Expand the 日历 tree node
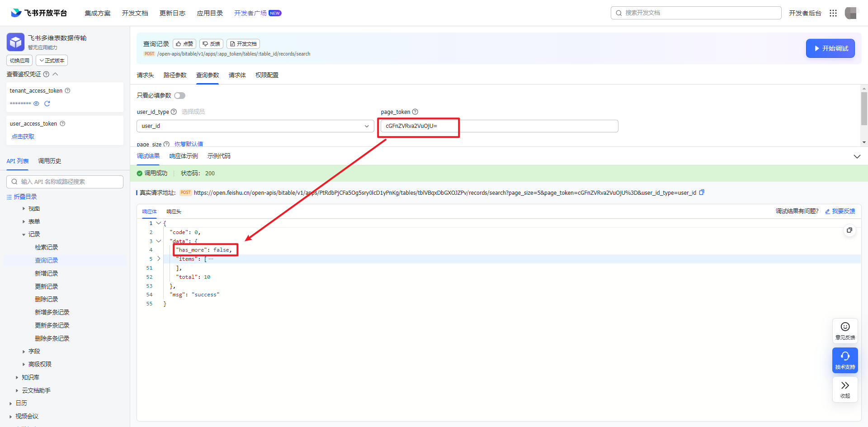Image resolution: width=868 pixels, height=427 pixels. click(x=11, y=403)
